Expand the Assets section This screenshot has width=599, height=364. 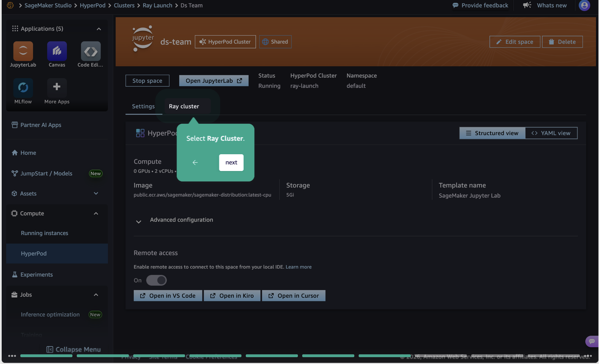coord(96,194)
